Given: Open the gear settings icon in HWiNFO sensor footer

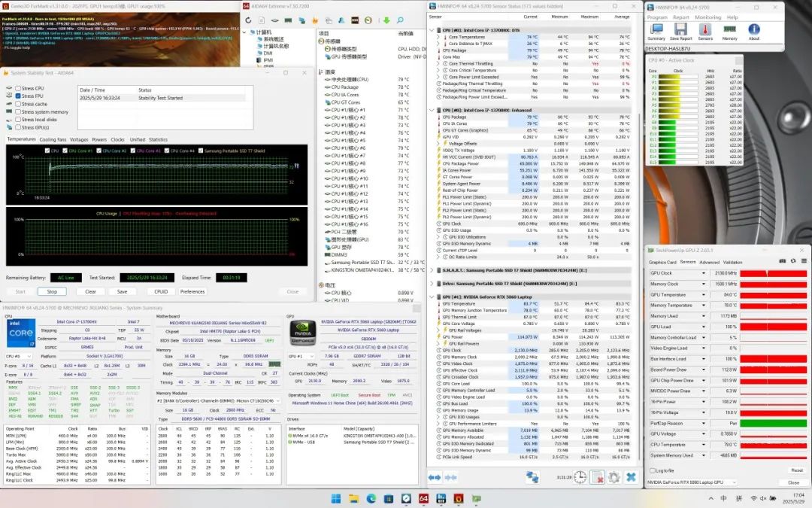Looking at the screenshot, I should [614, 477].
